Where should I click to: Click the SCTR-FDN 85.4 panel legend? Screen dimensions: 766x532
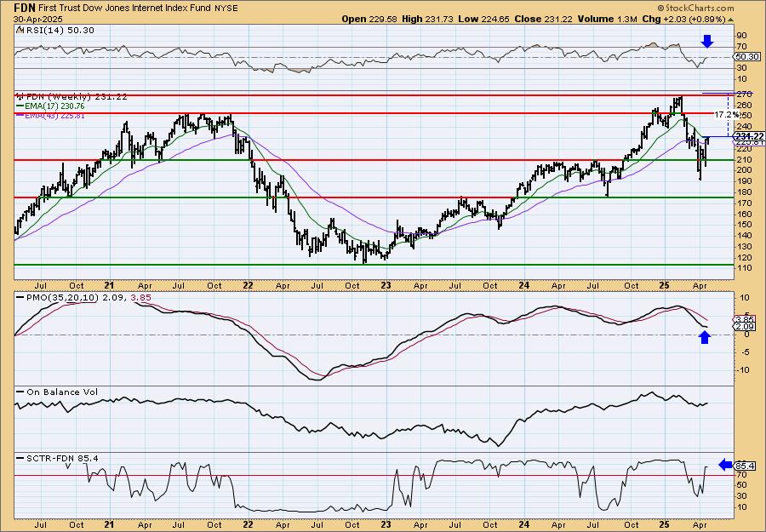pyautogui.click(x=57, y=458)
